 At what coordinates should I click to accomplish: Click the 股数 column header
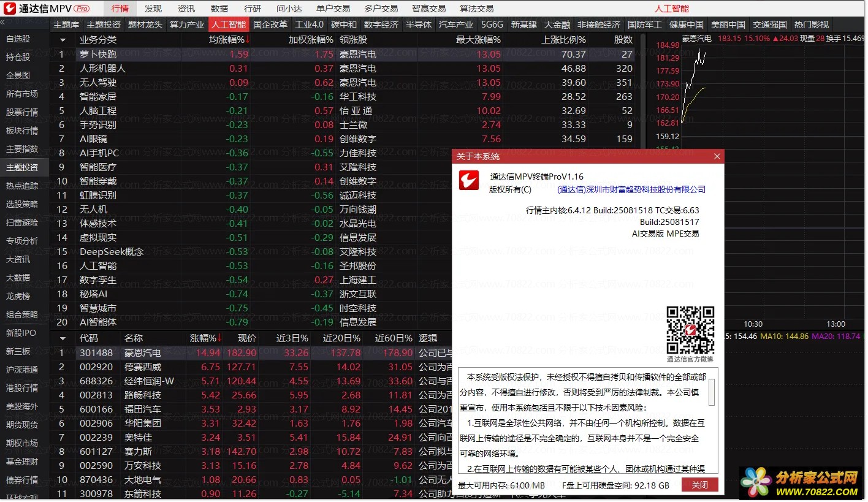coord(623,40)
